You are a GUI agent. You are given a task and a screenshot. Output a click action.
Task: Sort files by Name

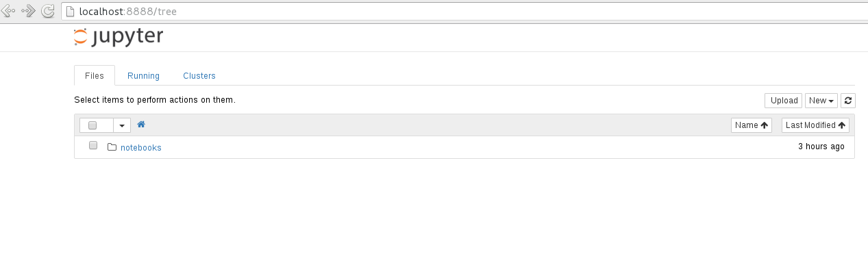(x=752, y=125)
